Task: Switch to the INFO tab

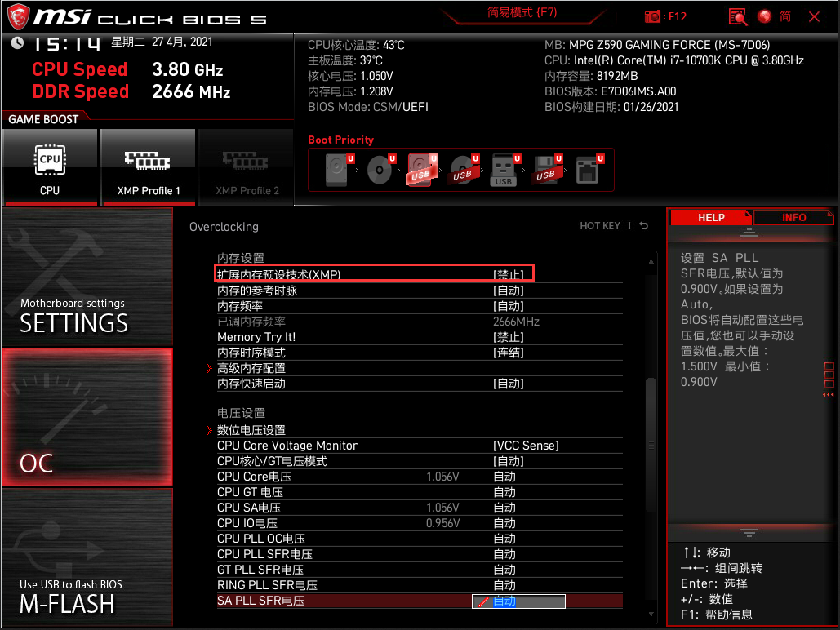Action: pos(793,217)
